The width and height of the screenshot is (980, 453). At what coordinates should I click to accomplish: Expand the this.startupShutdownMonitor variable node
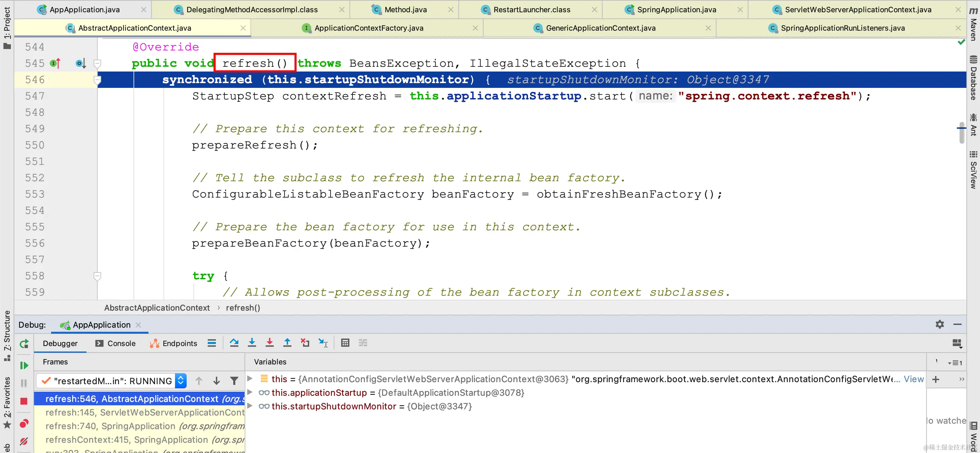coord(250,406)
